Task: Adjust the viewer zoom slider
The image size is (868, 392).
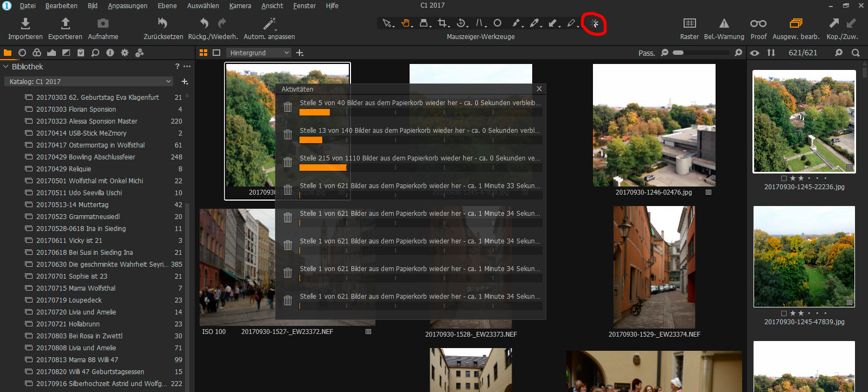Action: 701,53
